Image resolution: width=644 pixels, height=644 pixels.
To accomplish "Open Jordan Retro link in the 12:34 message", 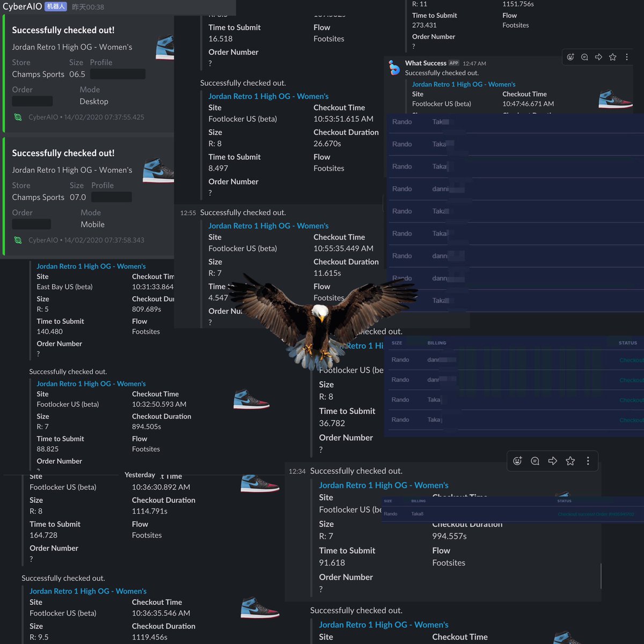I will (384, 485).
